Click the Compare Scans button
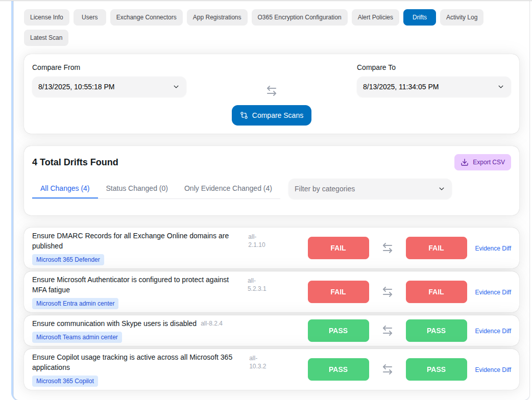The image size is (532, 400). (x=271, y=115)
